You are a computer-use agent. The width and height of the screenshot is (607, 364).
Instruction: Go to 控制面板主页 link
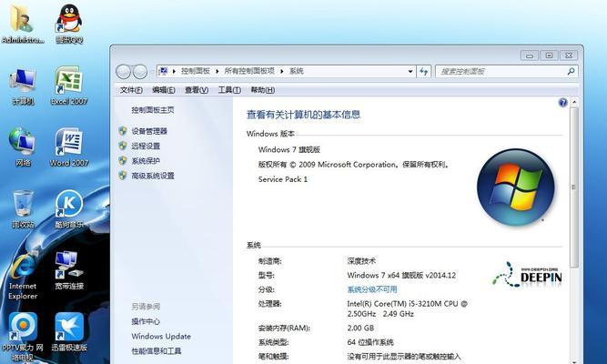pyautogui.click(x=153, y=110)
